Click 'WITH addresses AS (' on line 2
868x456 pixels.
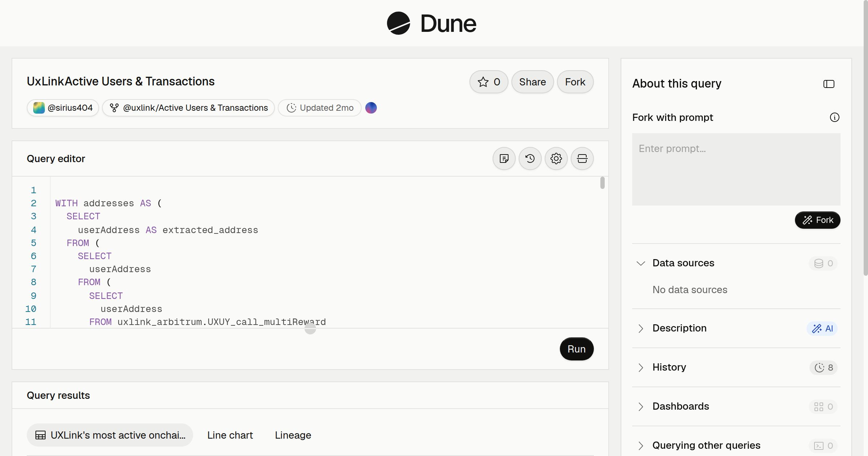click(109, 203)
